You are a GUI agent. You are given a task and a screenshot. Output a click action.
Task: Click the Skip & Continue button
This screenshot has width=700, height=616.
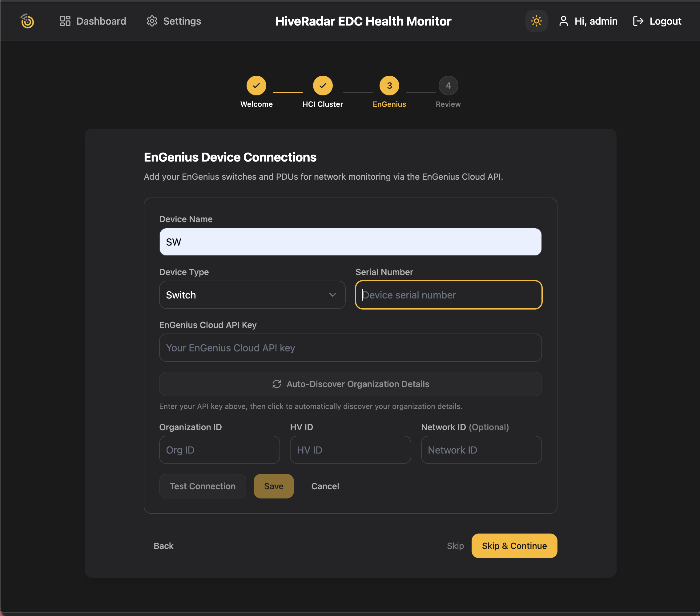point(514,546)
